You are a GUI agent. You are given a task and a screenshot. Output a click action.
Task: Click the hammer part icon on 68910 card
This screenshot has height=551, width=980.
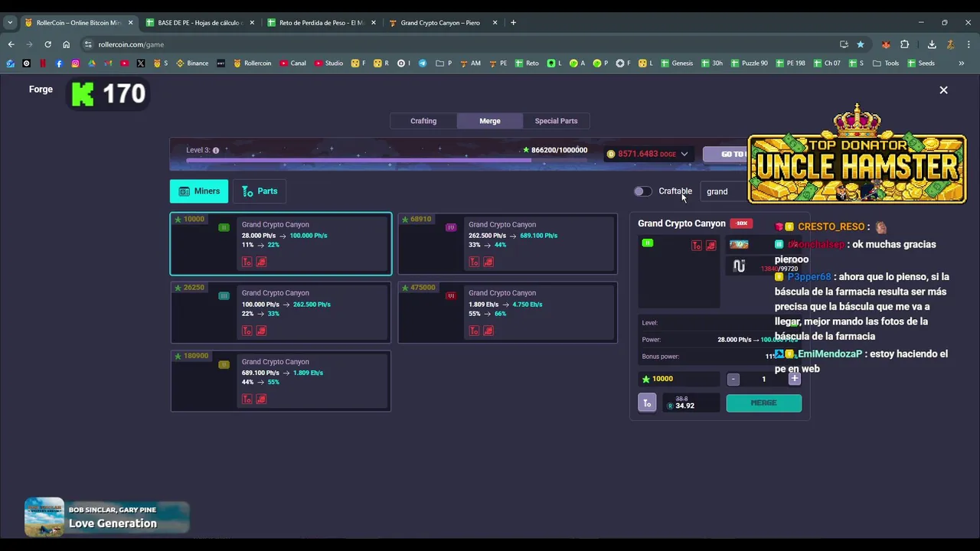pos(474,262)
